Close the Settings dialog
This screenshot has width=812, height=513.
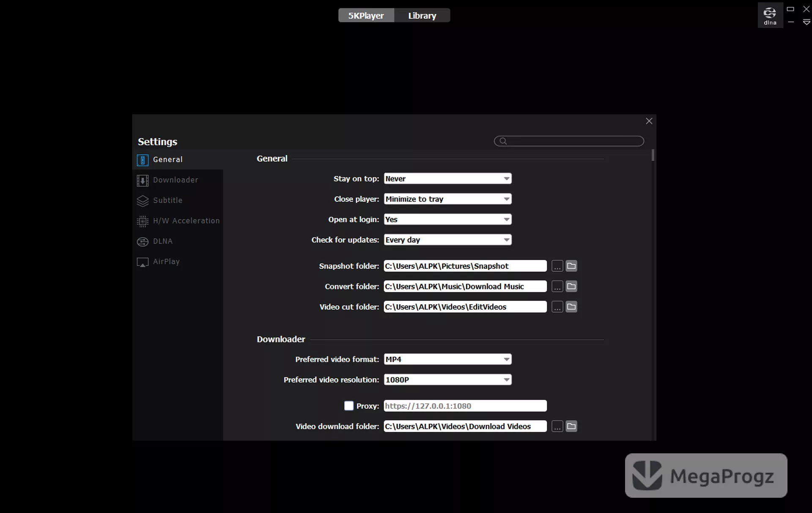pos(649,121)
